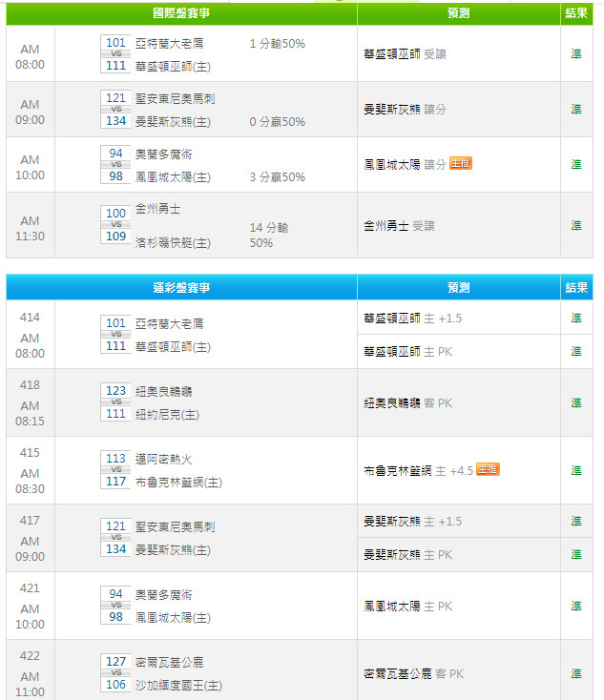
Task: Click 預測 header in blue 運彩盤 table
Action: [458, 287]
